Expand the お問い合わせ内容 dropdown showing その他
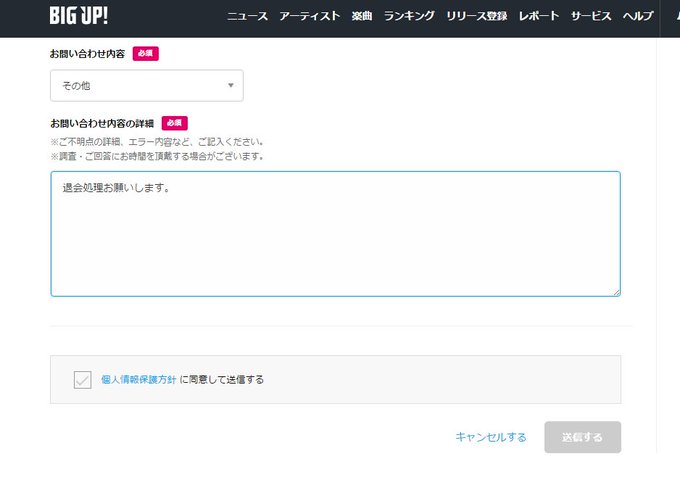 point(147,85)
